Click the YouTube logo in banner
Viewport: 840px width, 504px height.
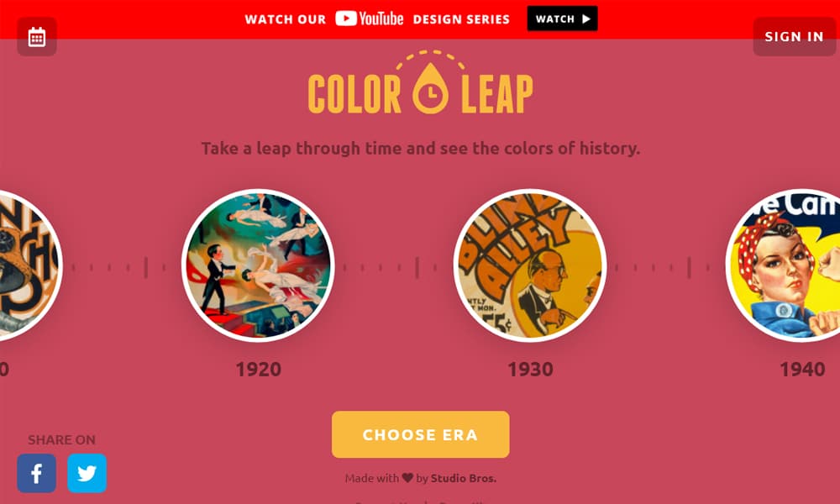(x=369, y=18)
